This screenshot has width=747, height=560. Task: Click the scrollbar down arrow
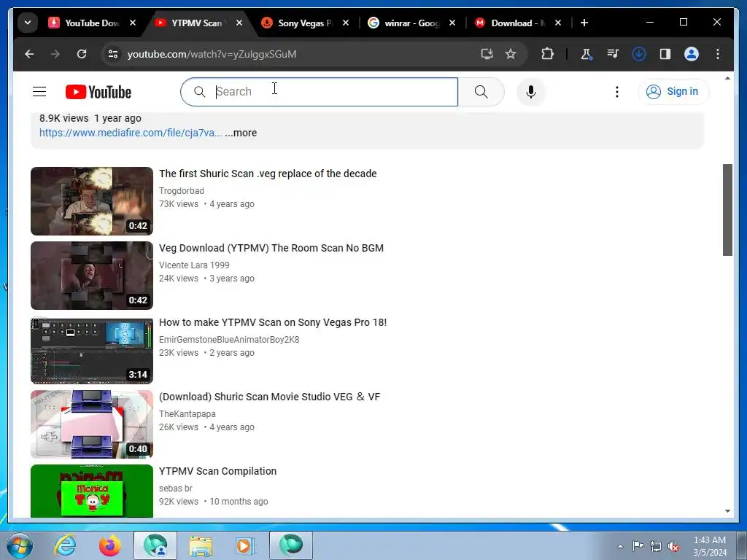[x=727, y=511]
